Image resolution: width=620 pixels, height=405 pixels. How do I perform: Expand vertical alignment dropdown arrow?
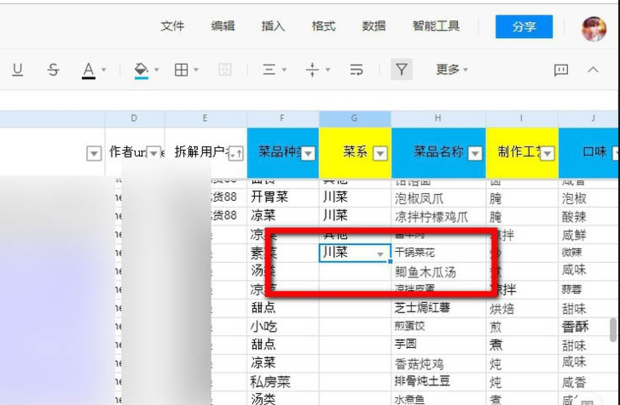(x=328, y=70)
